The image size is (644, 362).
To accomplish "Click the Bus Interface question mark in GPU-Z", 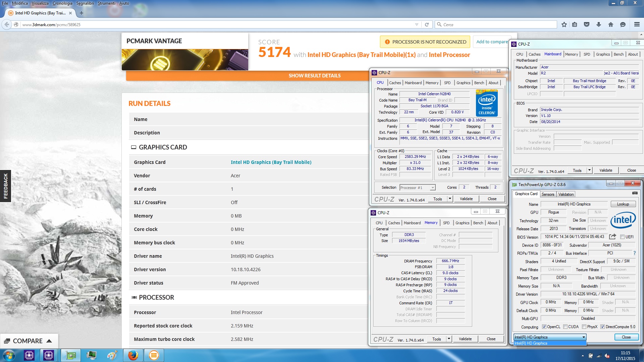I will (x=634, y=253).
